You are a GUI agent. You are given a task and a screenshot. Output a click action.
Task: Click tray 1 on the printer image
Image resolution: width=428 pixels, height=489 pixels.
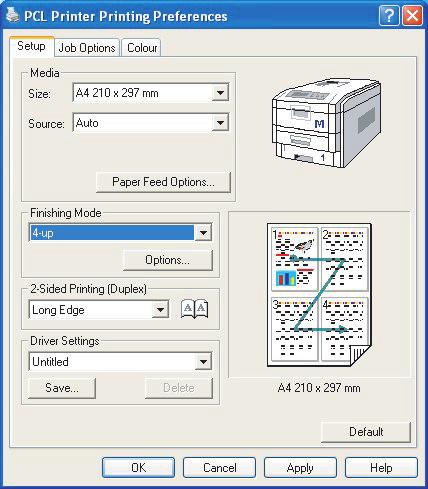[322, 157]
